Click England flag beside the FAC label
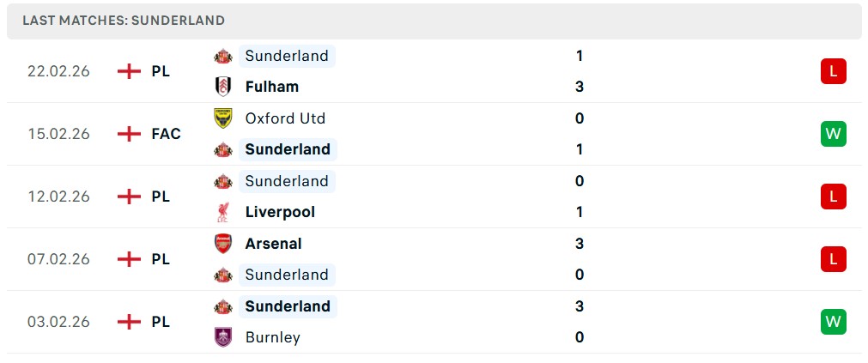The height and width of the screenshot is (363, 868). pos(129,134)
